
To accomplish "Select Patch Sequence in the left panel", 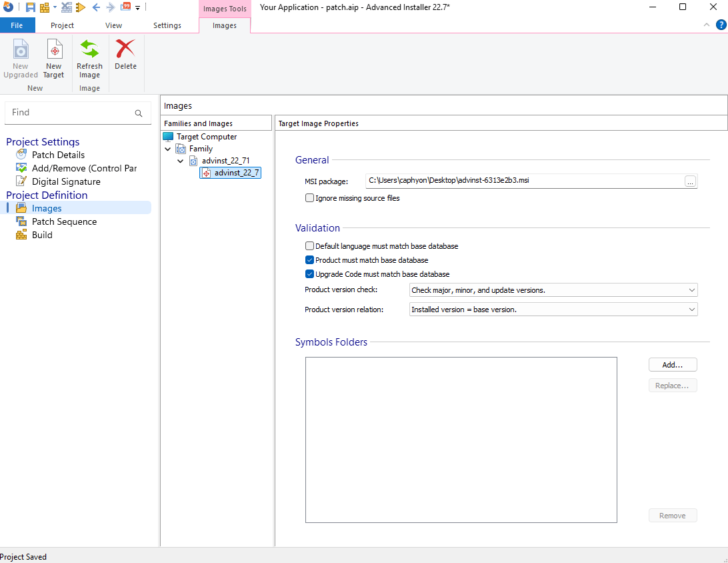I will coord(64,221).
